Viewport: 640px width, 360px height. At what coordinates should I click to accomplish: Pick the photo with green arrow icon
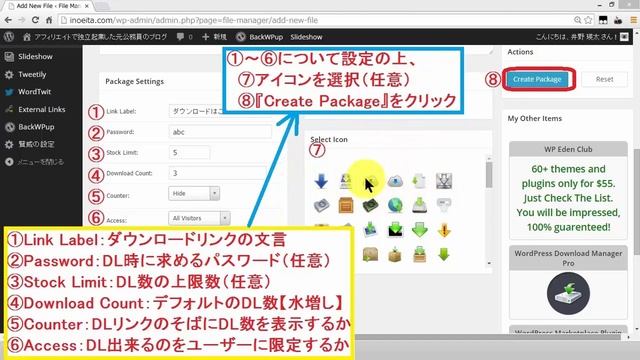370,230
